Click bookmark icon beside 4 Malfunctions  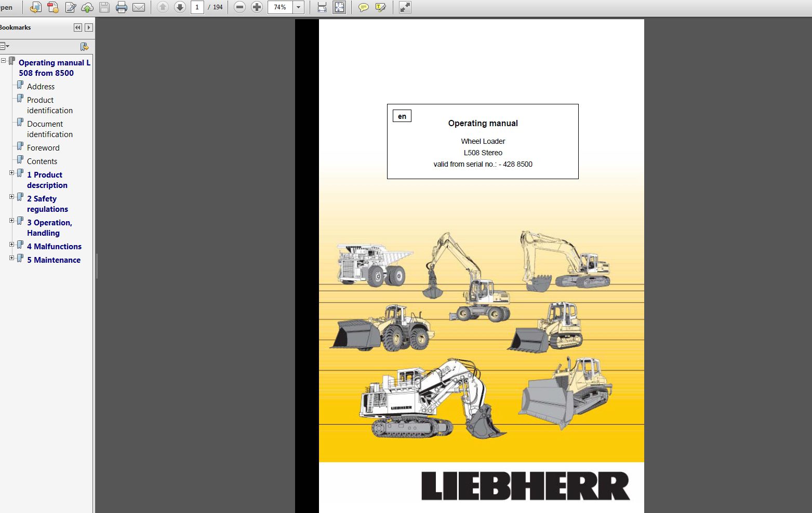[x=20, y=245]
